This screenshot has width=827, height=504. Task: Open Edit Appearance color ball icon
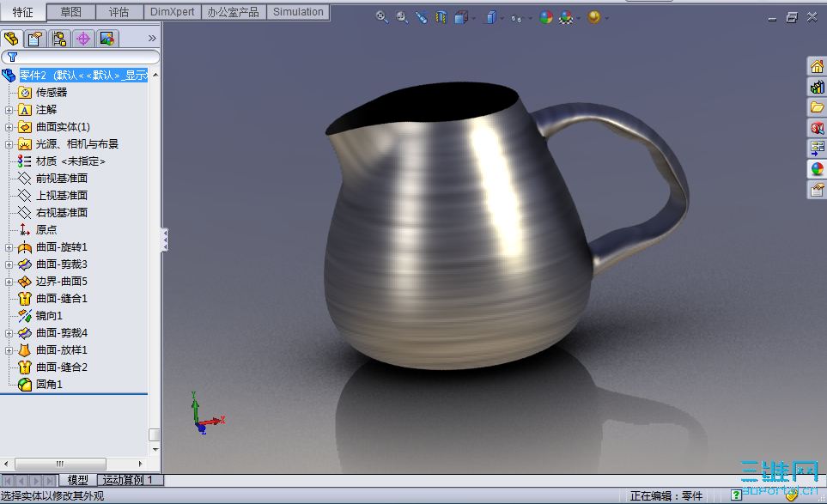pyautogui.click(x=546, y=17)
